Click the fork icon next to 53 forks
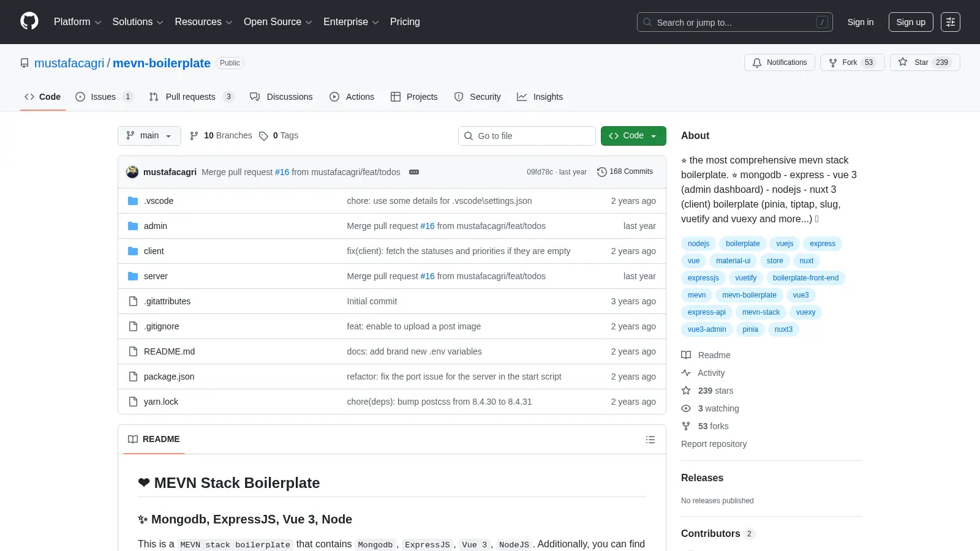The image size is (980, 551). coord(686,426)
